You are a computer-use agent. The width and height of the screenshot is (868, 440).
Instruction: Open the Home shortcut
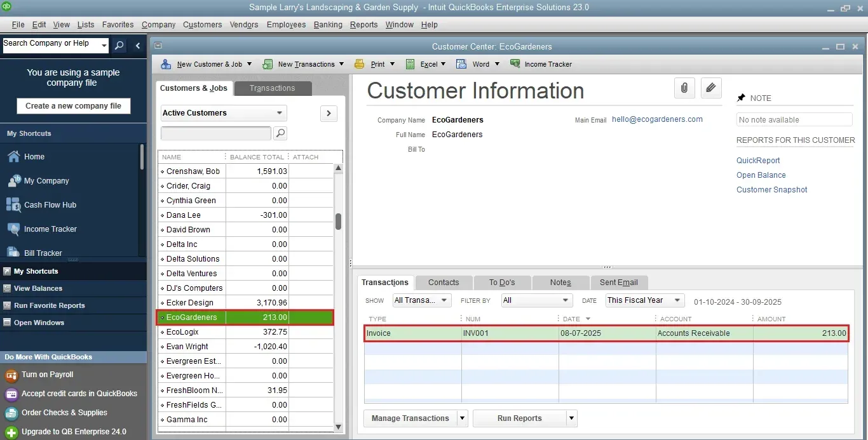coord(34,157)
